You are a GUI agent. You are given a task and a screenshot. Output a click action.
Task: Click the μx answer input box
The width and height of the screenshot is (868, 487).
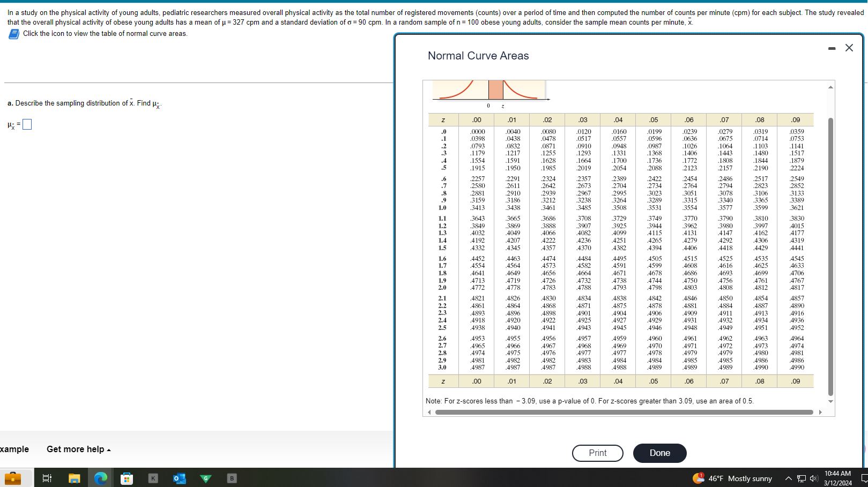coord(26,124)
